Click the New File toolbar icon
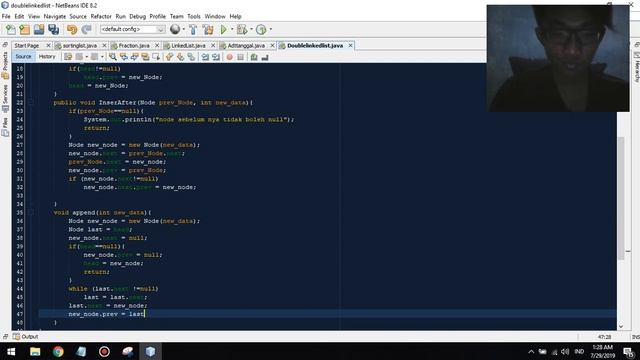 pos(10,29)
